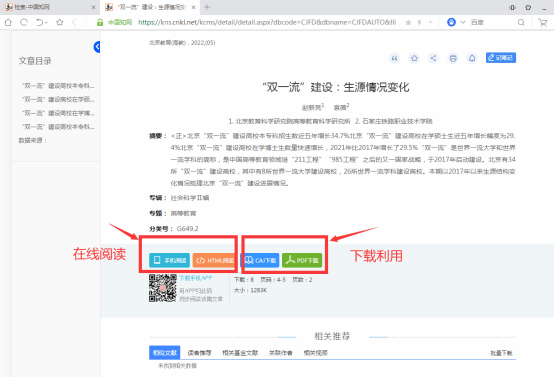Click the 数据来源 entry in the sidebar
Viewport: 554px width, 378px height.
click(x=33, y=140)
